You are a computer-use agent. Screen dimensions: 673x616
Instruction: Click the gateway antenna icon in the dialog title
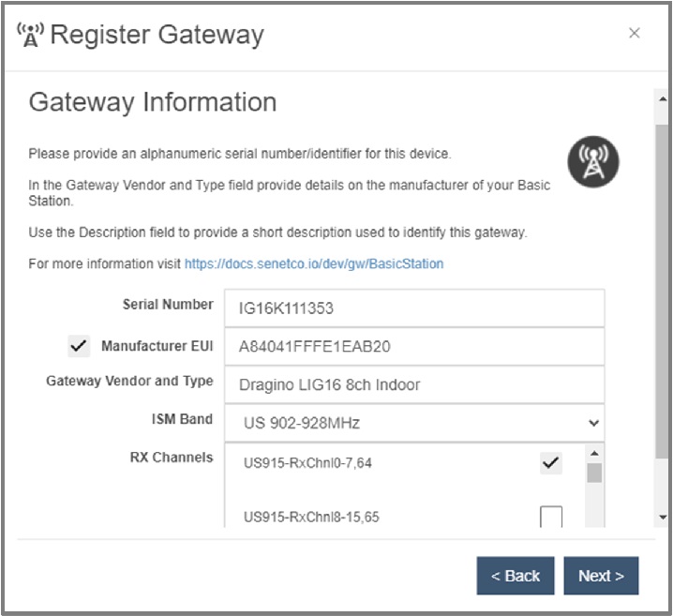(31, 35)
